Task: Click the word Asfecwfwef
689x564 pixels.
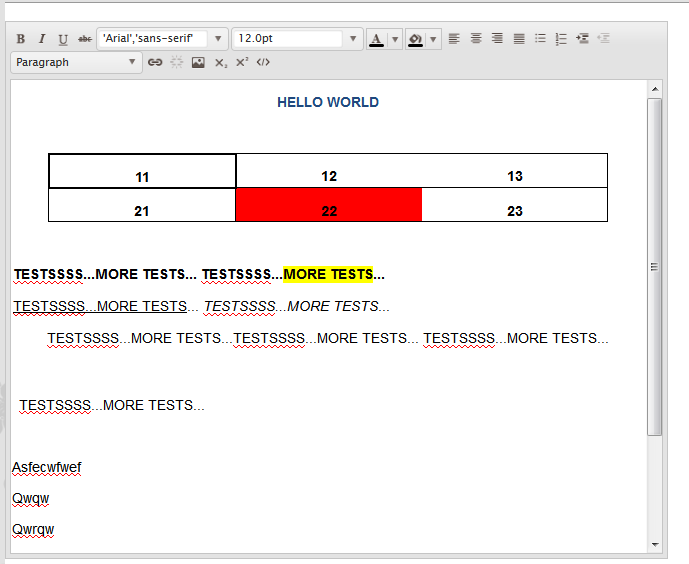Action: 47,467
